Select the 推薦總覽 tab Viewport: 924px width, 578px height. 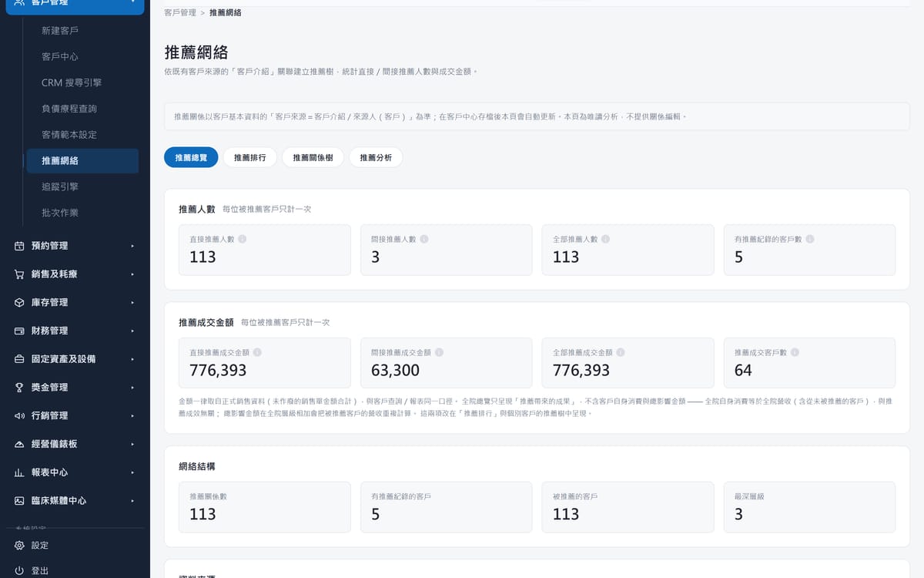coord(191,157)
